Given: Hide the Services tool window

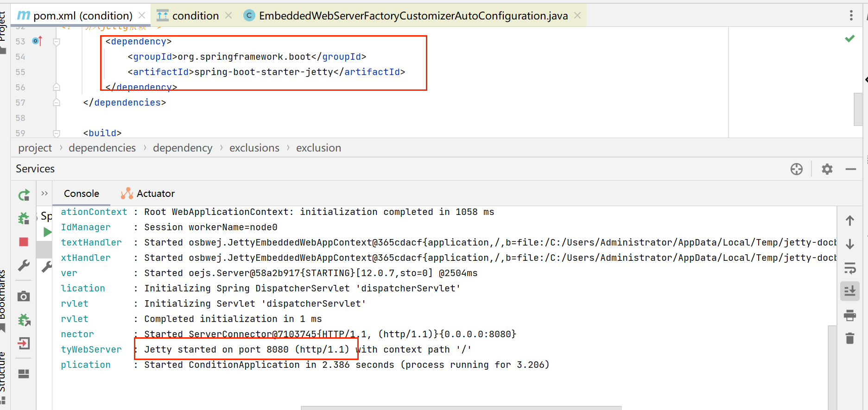Looking at the screenshot, I should [x=850, y=169].
